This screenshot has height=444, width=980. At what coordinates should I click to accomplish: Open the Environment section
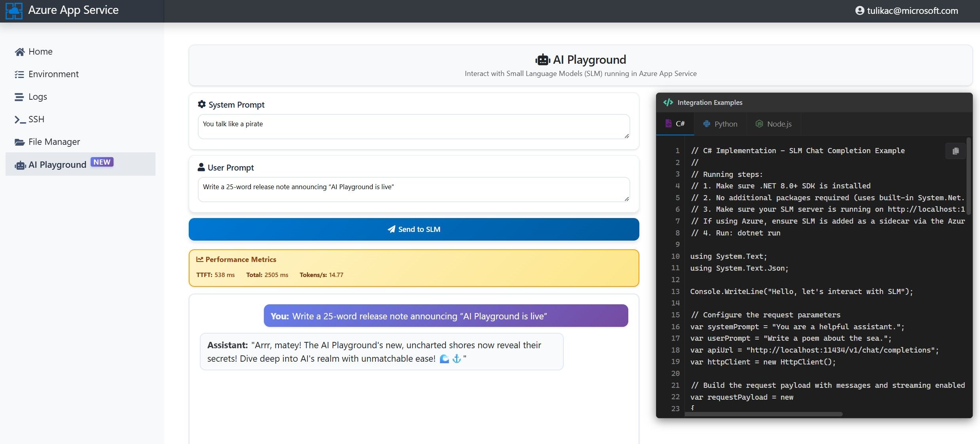pyautogui.click(x=53, y=74)
